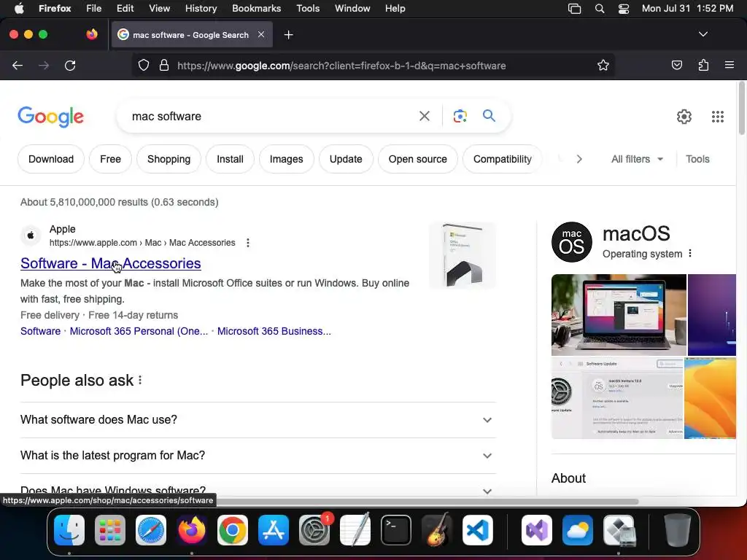View site security lock info
The height and width of the screenshot is (560, 747).
[164, 66]
